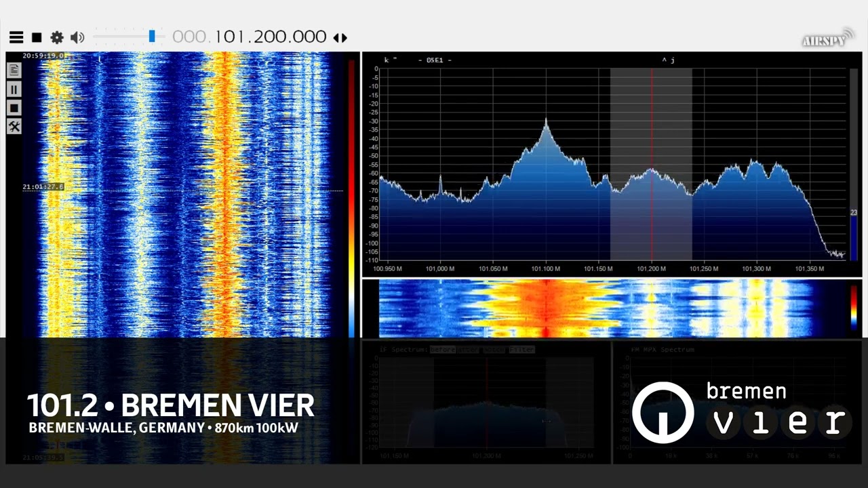The width and height of the screenshot is (868, 488).
Task: Click the gray leading 000 frequency digits
Action: click(x=191, y=37)
